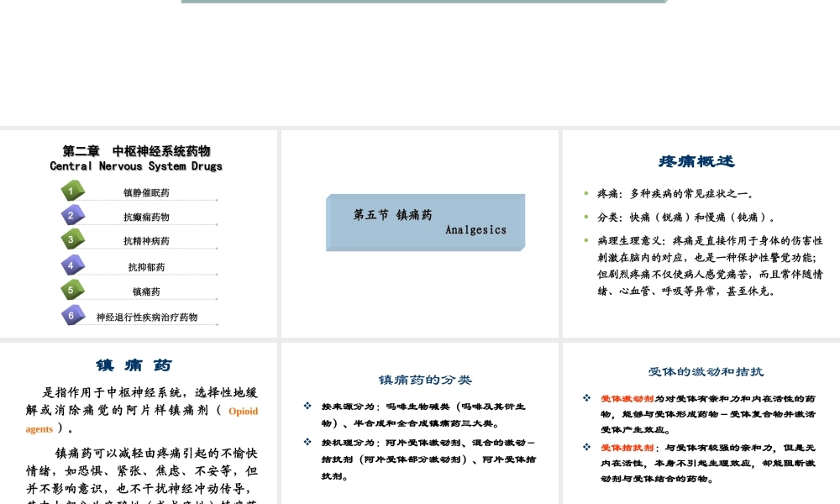Open the Opioid agents link
Screen dimensions: 840x504
(243, 411)
